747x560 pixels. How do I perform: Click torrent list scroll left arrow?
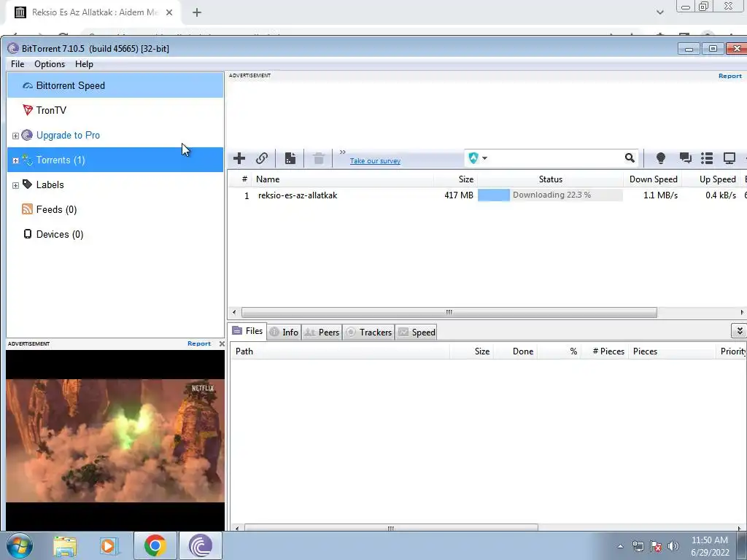tap(234, 312)
